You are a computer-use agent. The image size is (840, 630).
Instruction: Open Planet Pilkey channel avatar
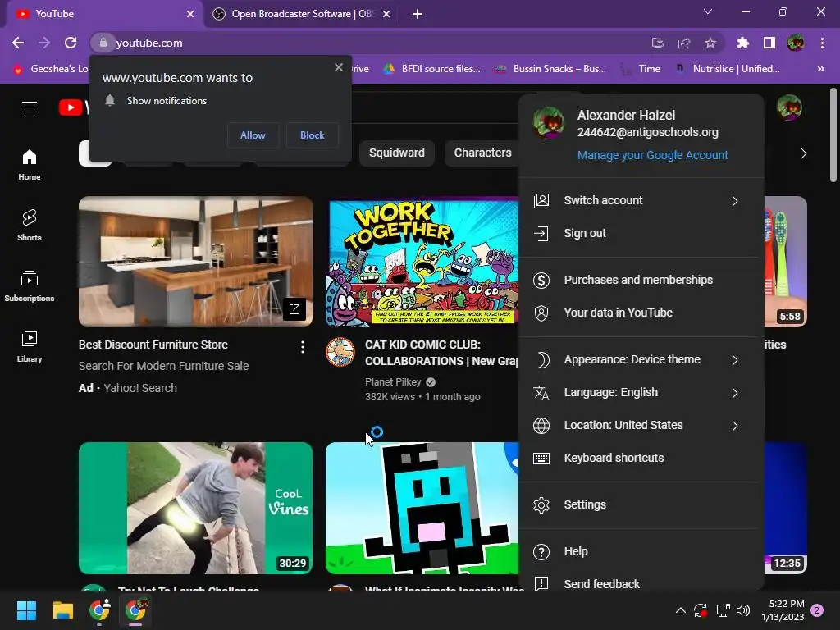(x=340, y=352)
